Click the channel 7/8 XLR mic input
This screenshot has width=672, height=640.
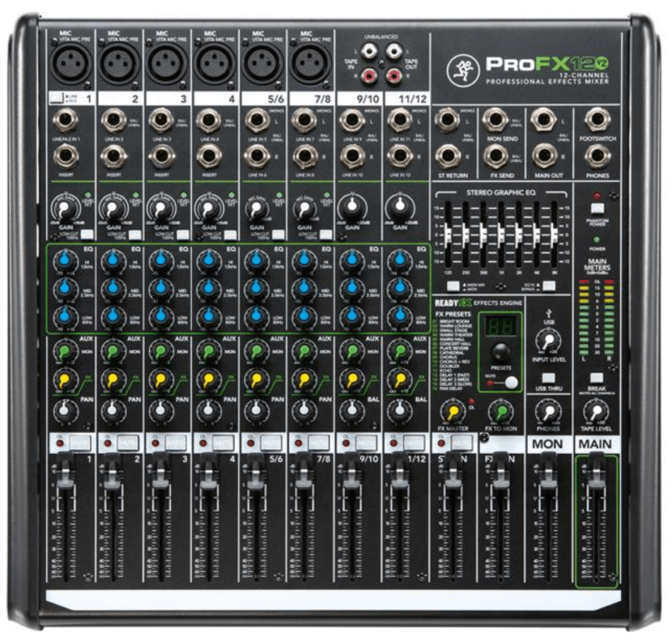pyautogui.click(x=312, y=63)
